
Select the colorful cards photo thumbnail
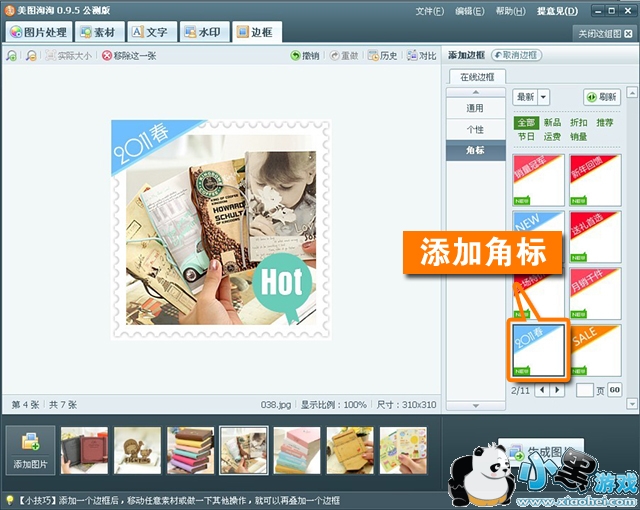pos(403,450)
